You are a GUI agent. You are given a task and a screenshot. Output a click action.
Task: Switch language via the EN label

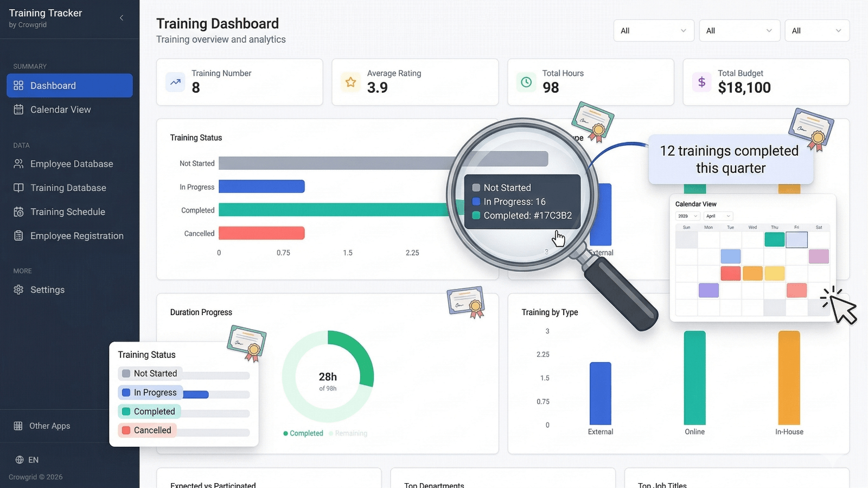33,460
